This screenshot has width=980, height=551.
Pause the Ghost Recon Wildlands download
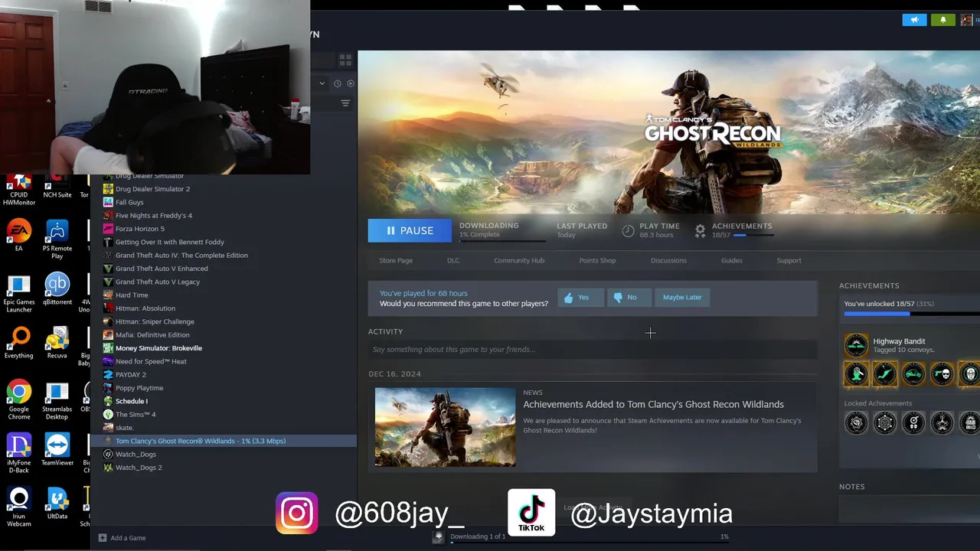coord(410,230)
